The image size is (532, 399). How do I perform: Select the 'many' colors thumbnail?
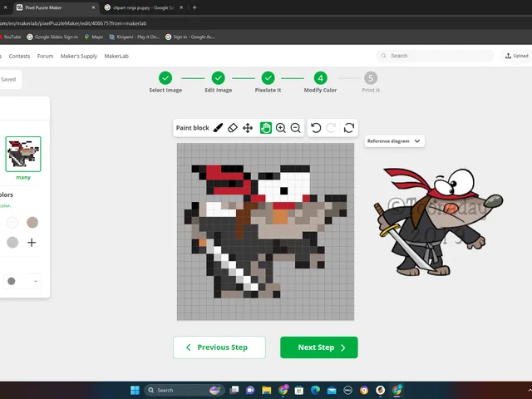tap(23, 154)
